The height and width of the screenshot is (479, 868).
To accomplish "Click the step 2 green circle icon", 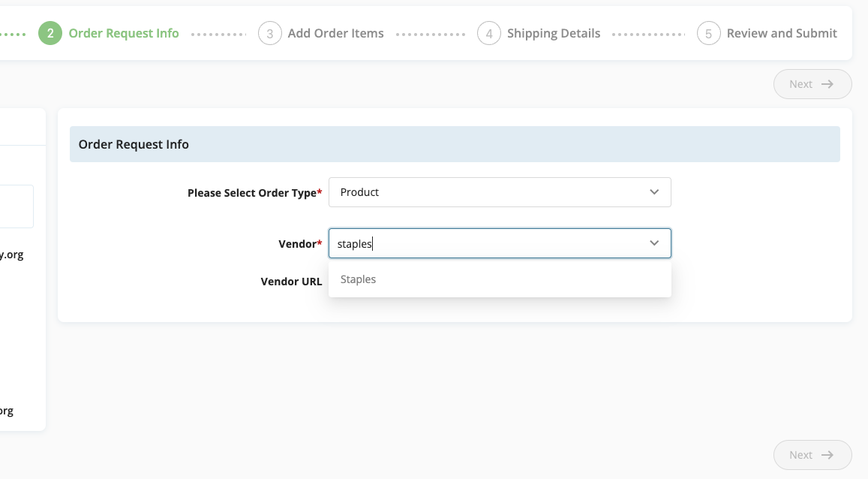I will pyautogui.click(x=50, y=33).
